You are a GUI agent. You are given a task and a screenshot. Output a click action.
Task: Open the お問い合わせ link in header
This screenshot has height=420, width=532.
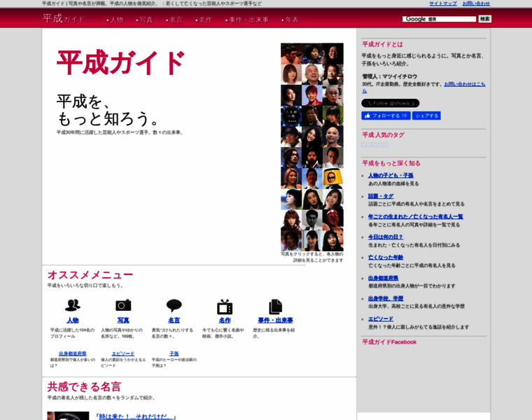pyautogui.click(x=476, y=3)
